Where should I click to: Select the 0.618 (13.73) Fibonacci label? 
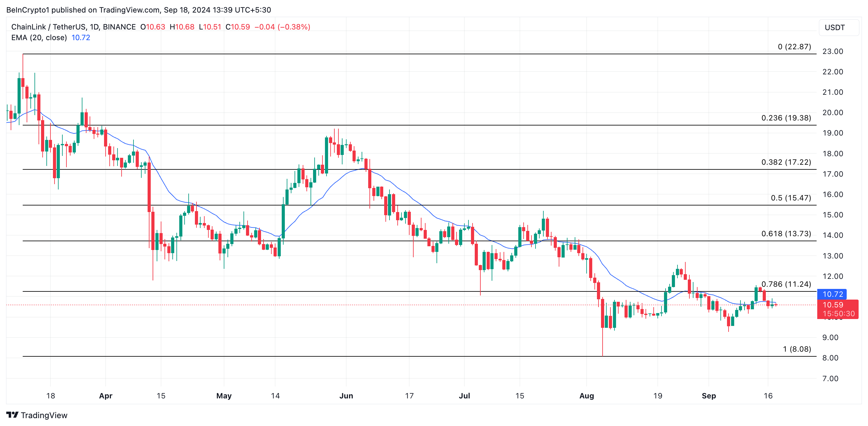click(786, 233)
